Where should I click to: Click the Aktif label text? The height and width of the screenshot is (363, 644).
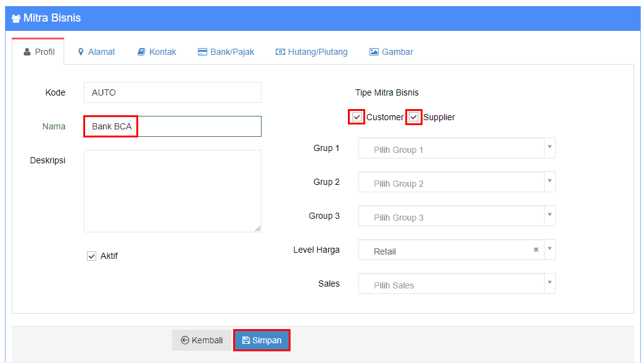coord(109,256)
